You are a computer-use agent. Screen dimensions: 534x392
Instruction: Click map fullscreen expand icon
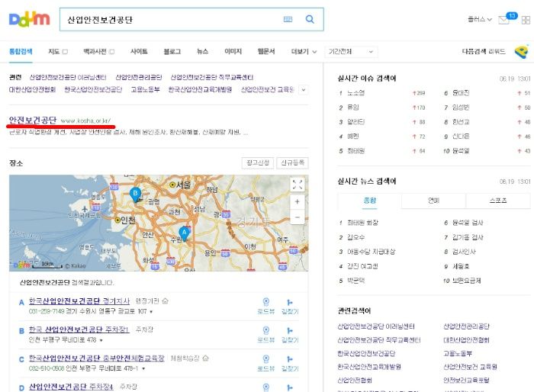(x=297, y=185)
